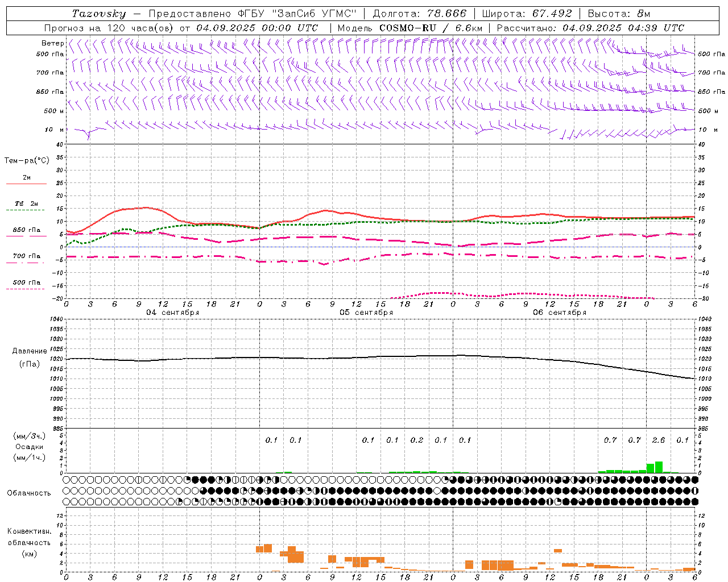Click the 'Осадки' precipitation label
This screenshot has height=582, width=728.
tap(30, 447)
